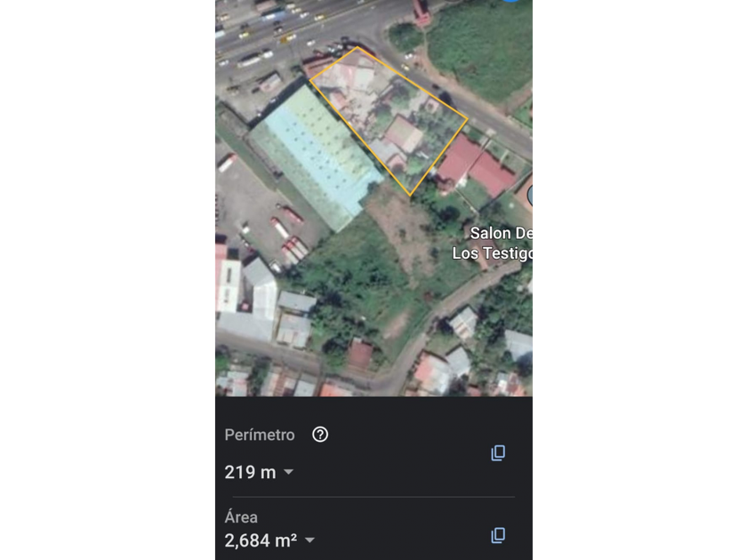Open the unit dropdown arrow next to 219 m
This screenshot has height=560, width=747.
pyautogui.click(x=288, y=472)
